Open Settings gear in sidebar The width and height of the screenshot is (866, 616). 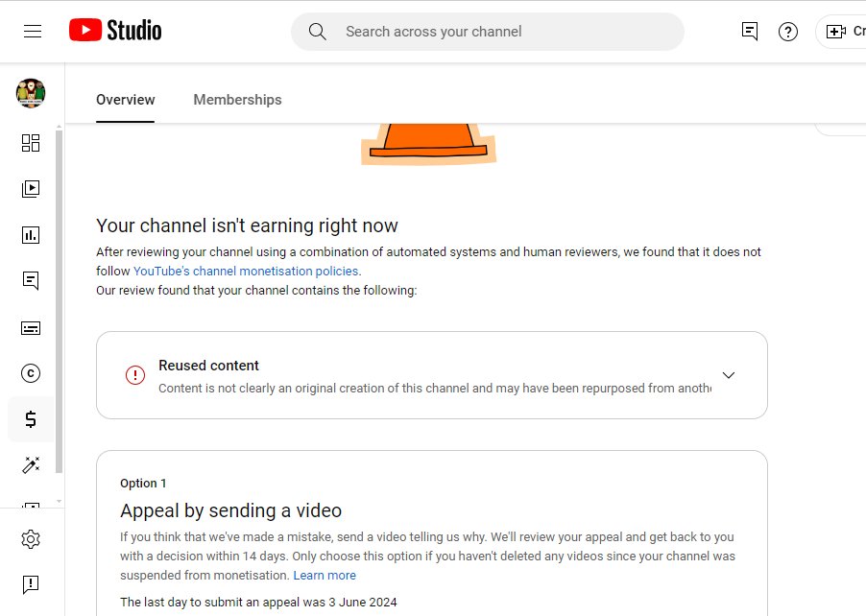click(31, 539)
